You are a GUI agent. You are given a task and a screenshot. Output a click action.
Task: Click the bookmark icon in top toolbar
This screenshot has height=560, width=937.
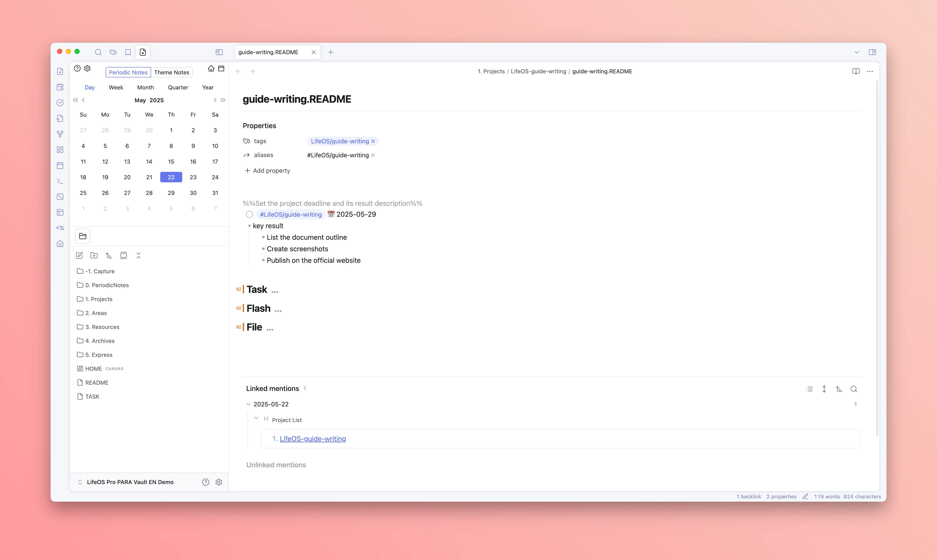[x=128, y=52]
